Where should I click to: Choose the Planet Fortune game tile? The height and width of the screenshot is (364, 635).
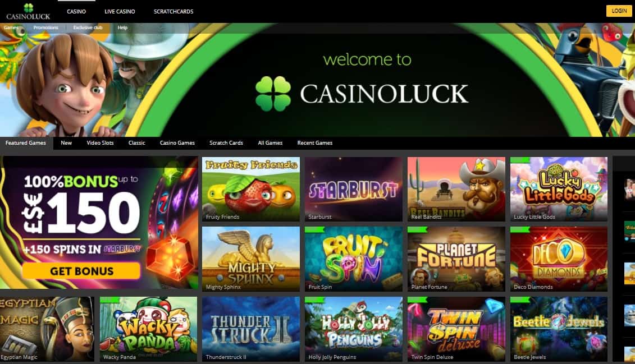tap(456, 259)
